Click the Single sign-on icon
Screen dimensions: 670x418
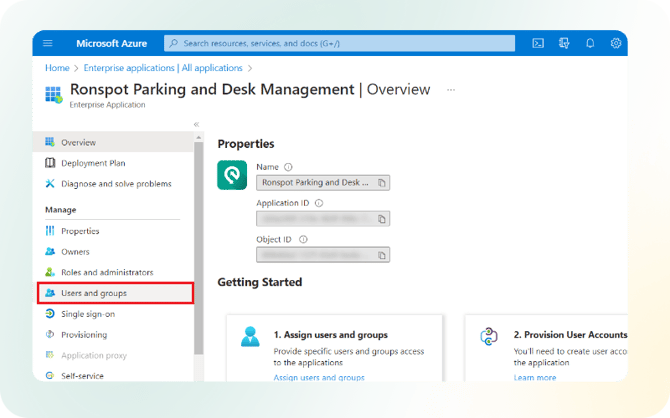[x=50, y=313]
